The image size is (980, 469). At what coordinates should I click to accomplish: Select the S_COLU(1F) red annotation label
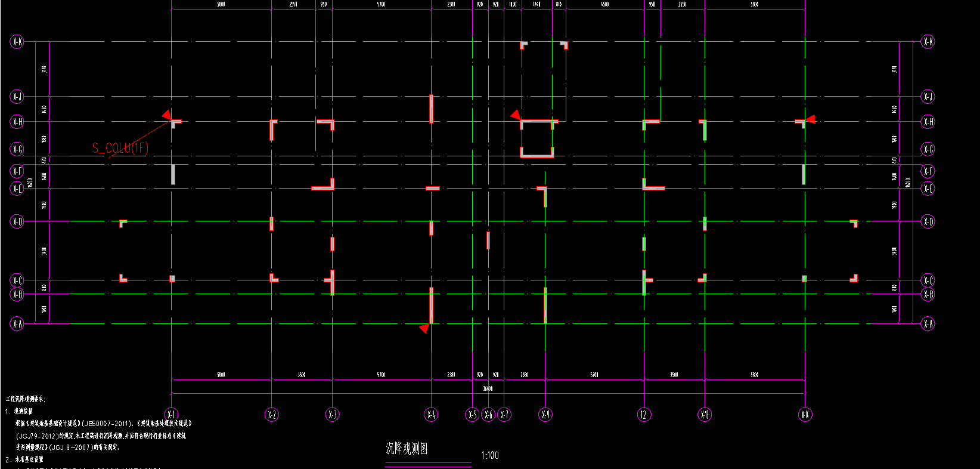pyautogui.click(x=120, y=148)
